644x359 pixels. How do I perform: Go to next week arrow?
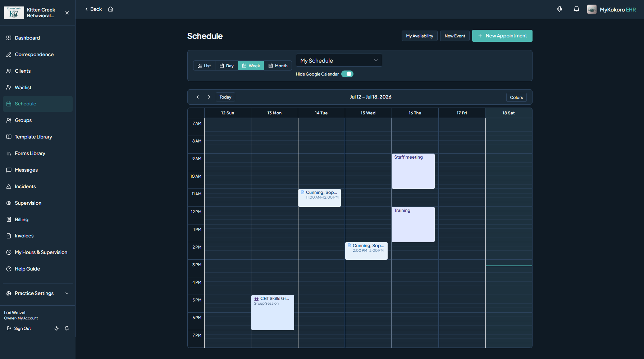coord(209,97)
